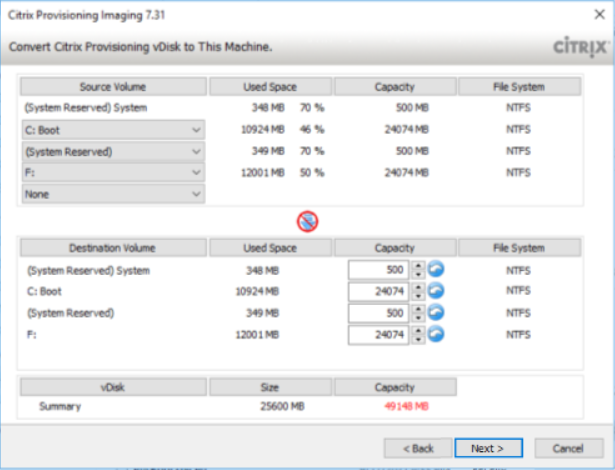Click the C: Boot capacity field 24074

click(378, 291)
